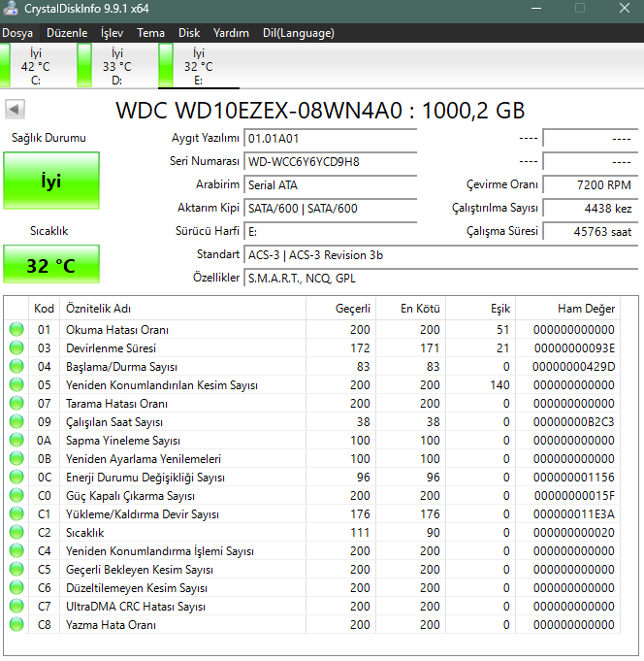Click status icon for Çalışılan Saat Sayısı
This screenshot has width=644, height=661.
[16, 421]
